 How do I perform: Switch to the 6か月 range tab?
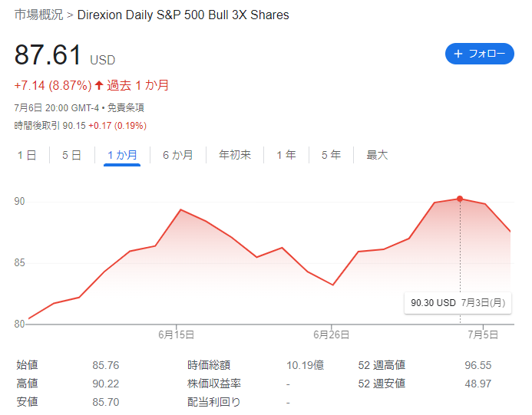(178, 155)
